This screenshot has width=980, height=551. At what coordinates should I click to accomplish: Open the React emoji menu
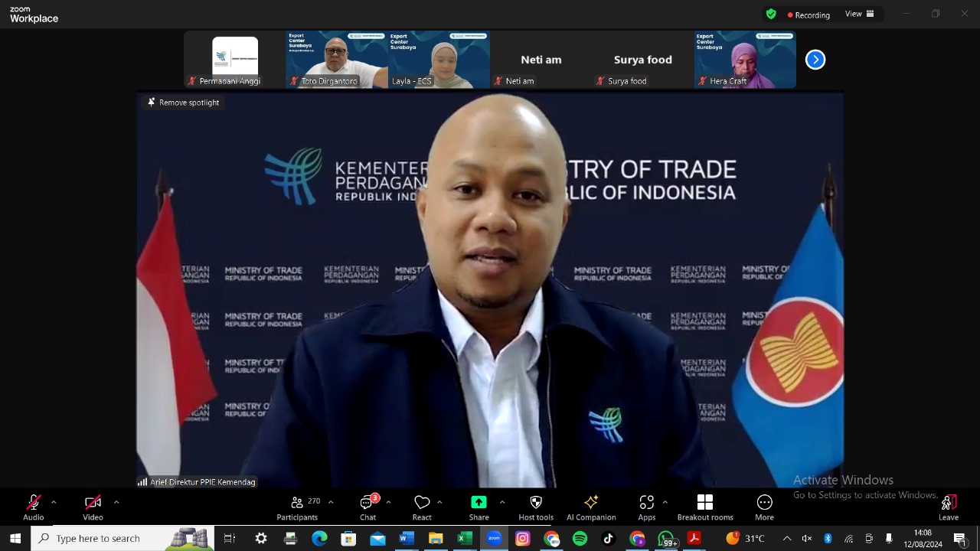(422, 507)
